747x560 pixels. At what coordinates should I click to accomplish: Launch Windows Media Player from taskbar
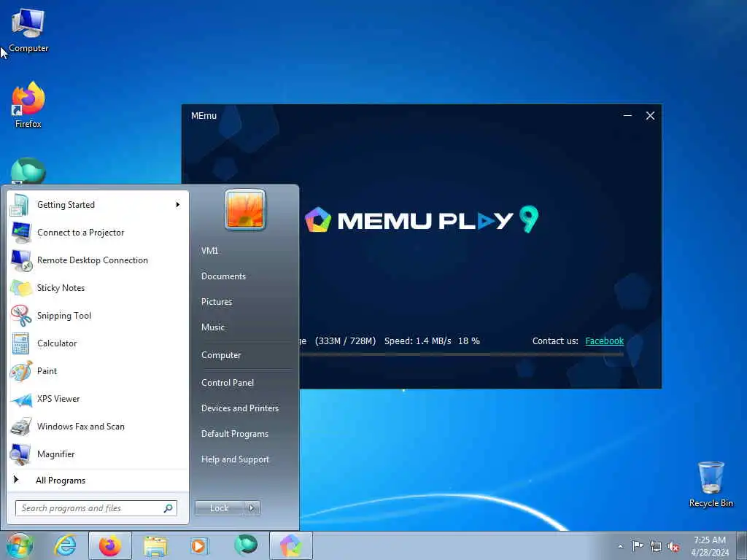tap(200, 545)
